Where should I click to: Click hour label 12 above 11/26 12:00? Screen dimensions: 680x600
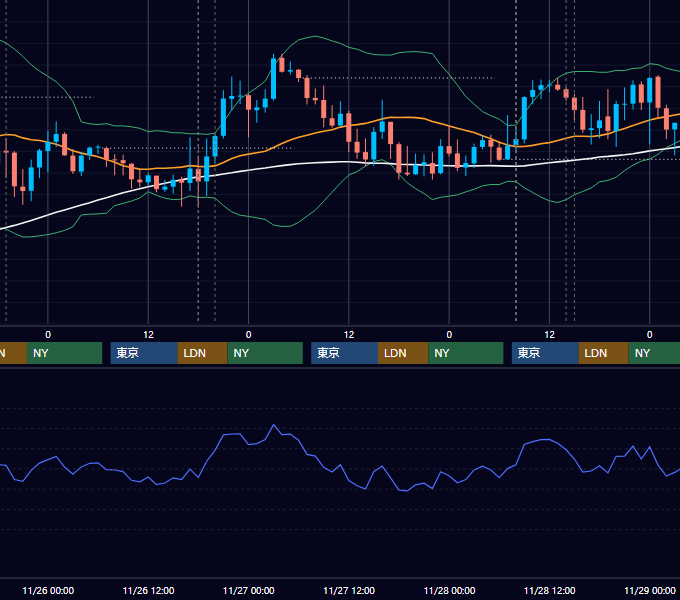point(148,335)
